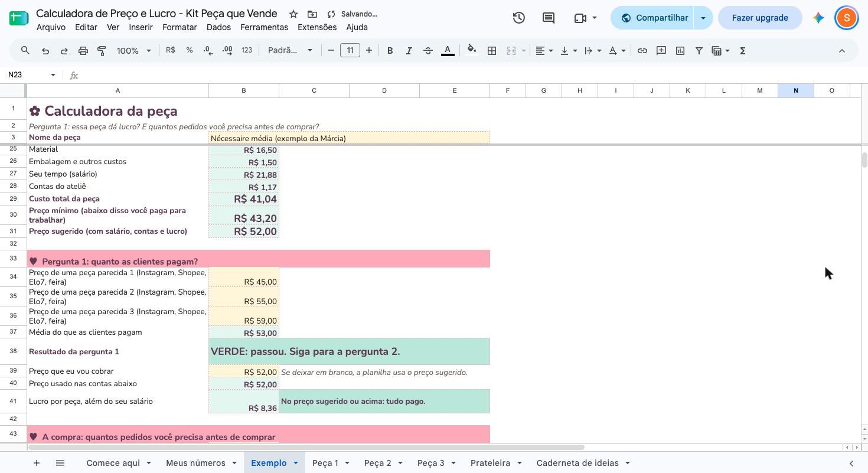
Task: Insert a comment from toolbar
Action: [661, 51]
